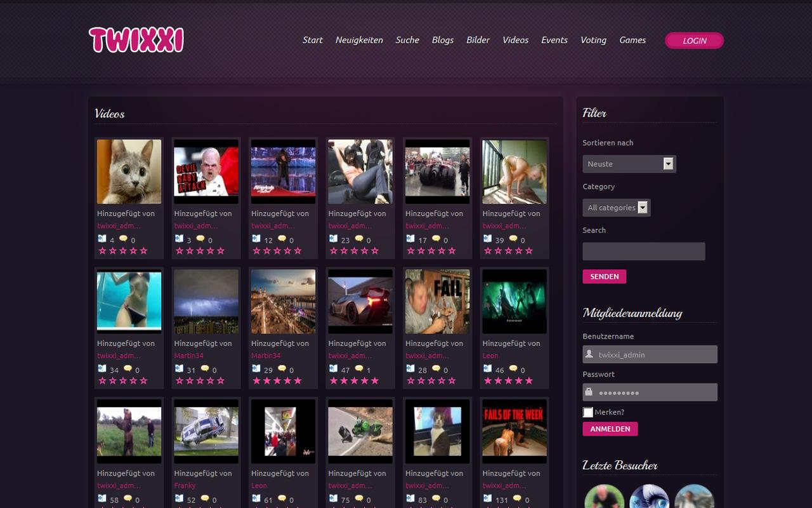Open the blue eye visitor avatar
This screenshot has height=508, width=812.
click(649, 497)
